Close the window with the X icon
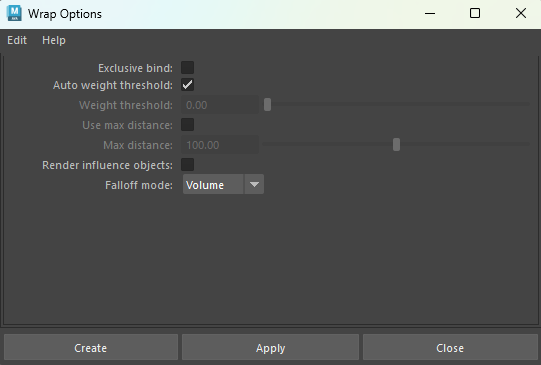This screenshot has width=541, height=365. [x=521, y=14]
